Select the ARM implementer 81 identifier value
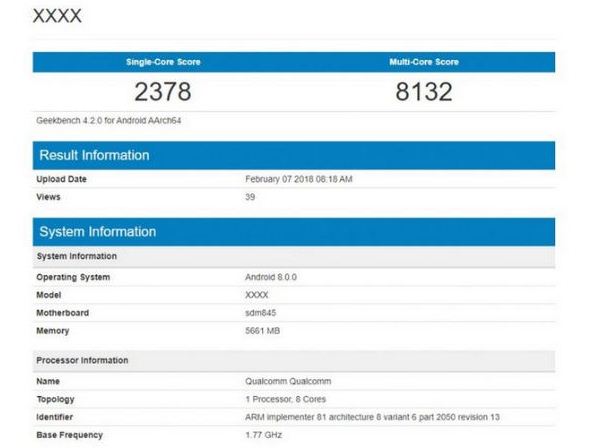593x448 pixels. click(x=373, y=417)
